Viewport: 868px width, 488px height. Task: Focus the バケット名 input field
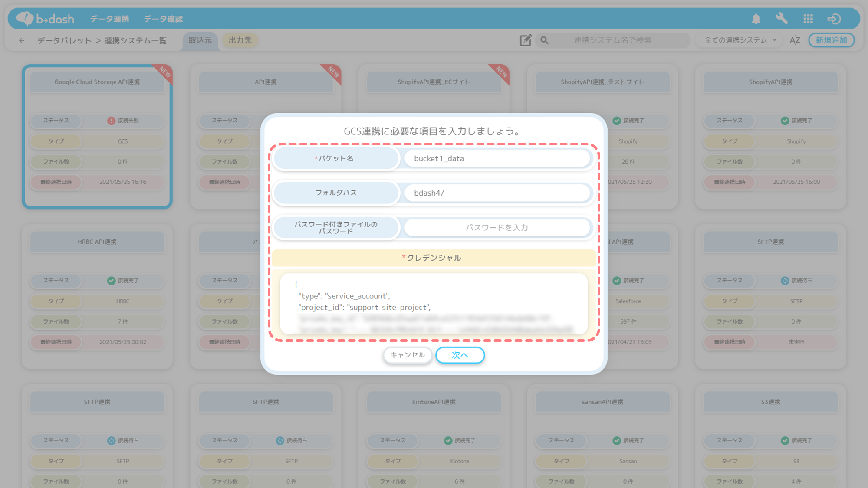click(497, 158)
